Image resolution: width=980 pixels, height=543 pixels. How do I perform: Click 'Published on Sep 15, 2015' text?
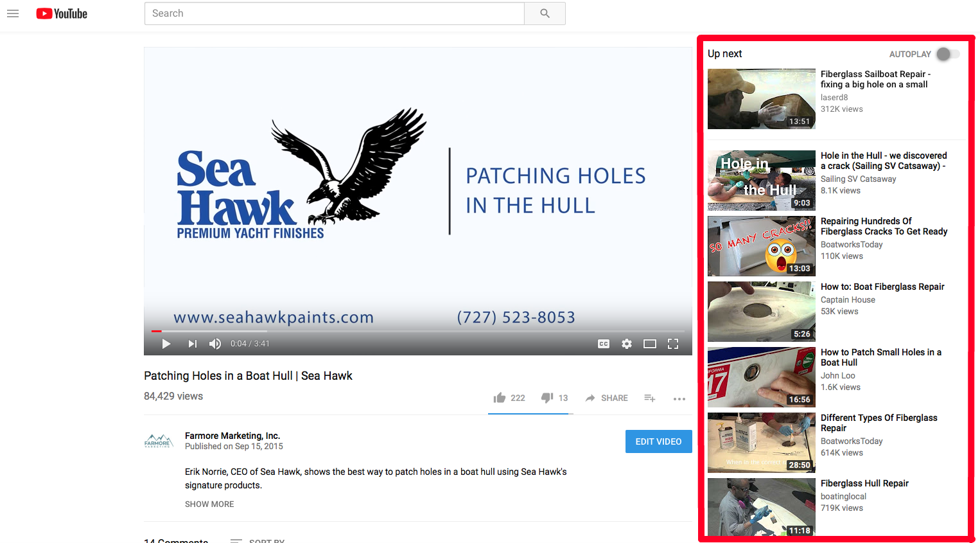click(234, 447)
